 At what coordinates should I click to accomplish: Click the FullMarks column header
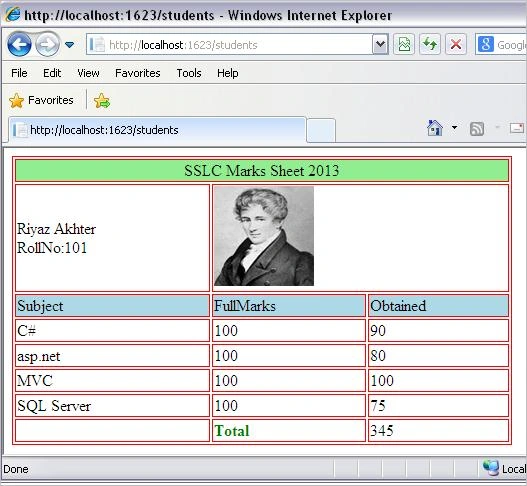coord(289,306)
